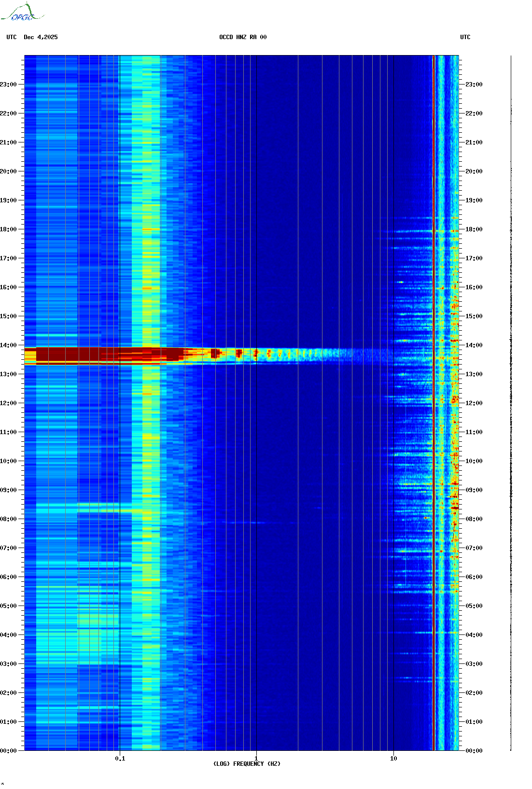532x789 pixels.
Task: Click the 14:00 label on the right axis
Action: tap(474, 345)
